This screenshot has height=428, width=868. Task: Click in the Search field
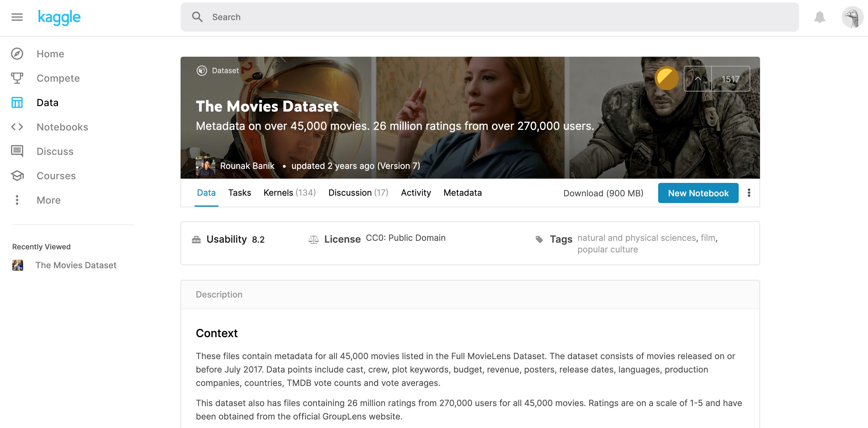[489, 17]
